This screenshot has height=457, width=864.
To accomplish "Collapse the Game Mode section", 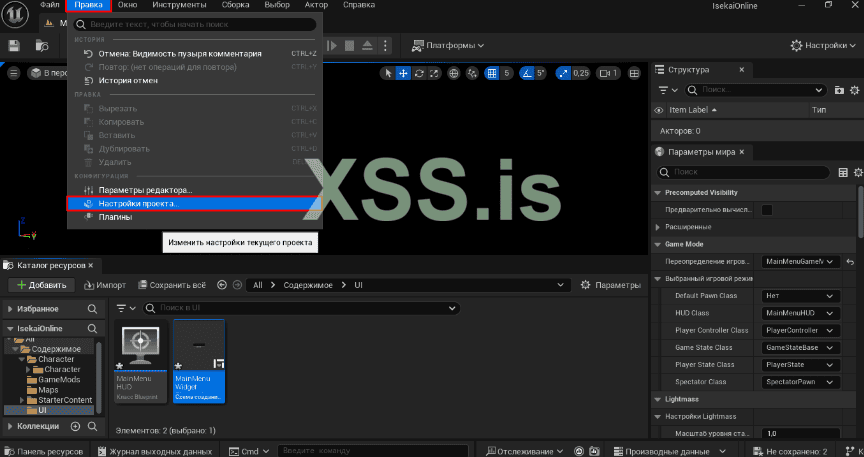I will click(657, 244).
